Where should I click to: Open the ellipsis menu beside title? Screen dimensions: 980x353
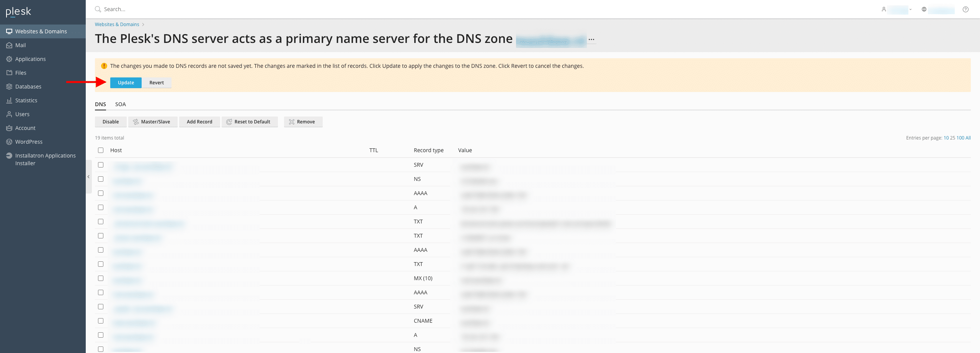point(591,39)
